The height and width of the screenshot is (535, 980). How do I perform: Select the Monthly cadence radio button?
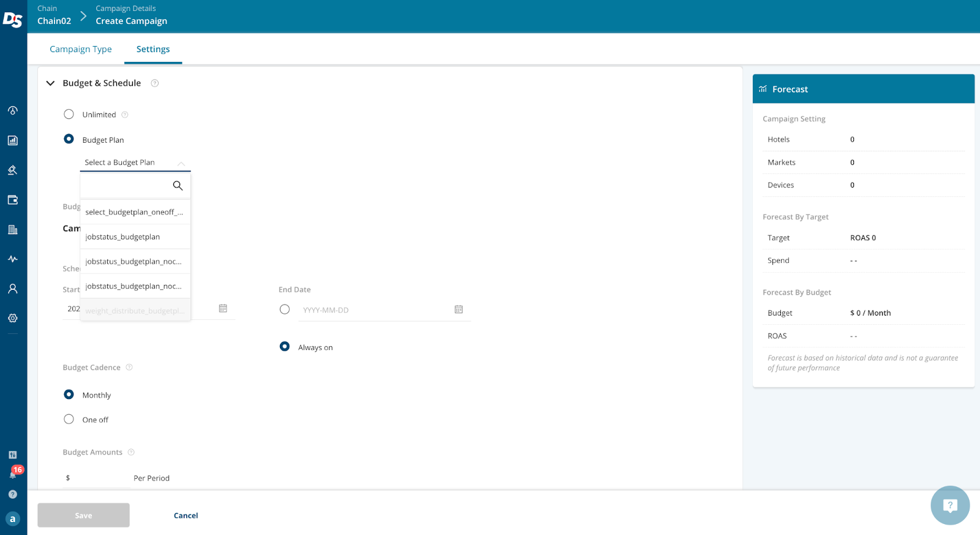69,395
